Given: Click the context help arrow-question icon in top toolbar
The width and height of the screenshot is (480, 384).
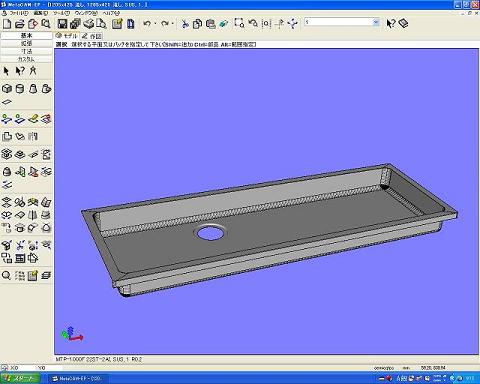Looking at the screenshot, I should (x=390, y=23).
